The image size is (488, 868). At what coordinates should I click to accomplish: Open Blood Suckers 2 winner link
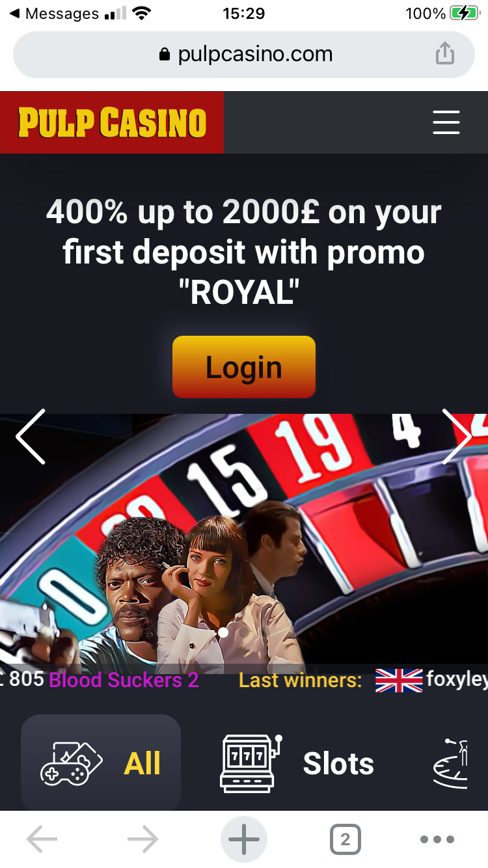124,681
